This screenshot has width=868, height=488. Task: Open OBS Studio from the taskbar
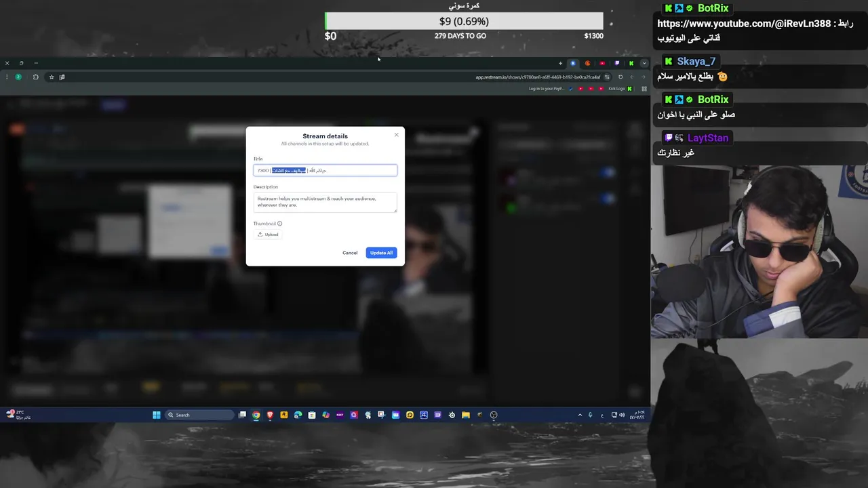pyautogui.click(x=494, y=415)
